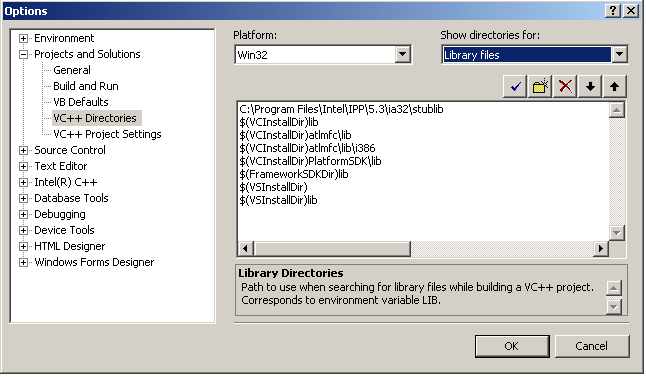646x377 pixels.
Task: Collapse the Projects and Solutions node
Action: click(x=23, y=54)
